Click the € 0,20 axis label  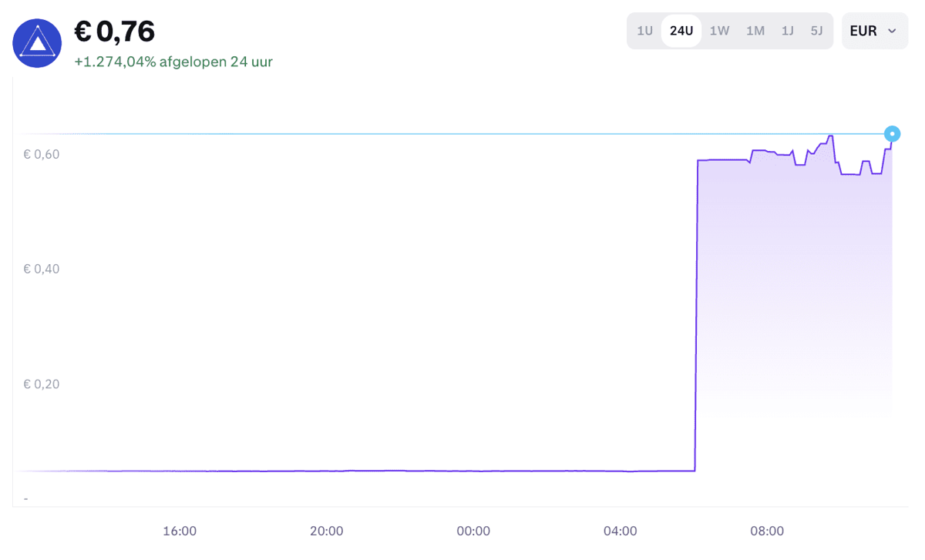point(42,384)
